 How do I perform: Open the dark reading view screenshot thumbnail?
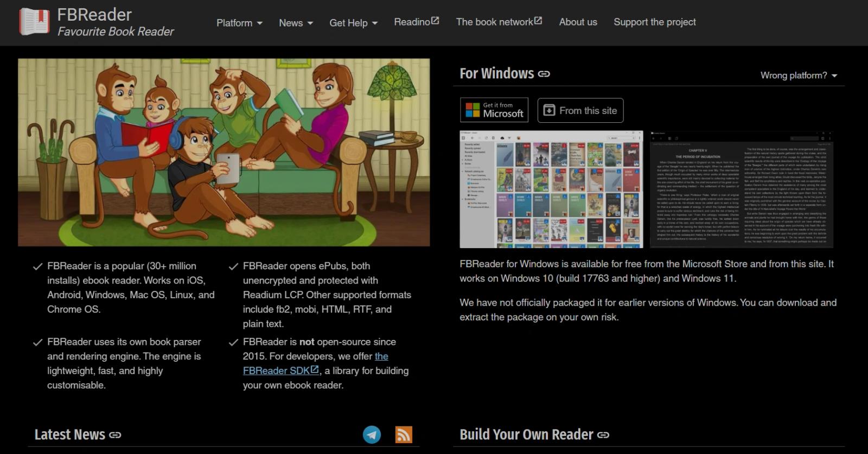pyautogui.click(x=742, y=189)
